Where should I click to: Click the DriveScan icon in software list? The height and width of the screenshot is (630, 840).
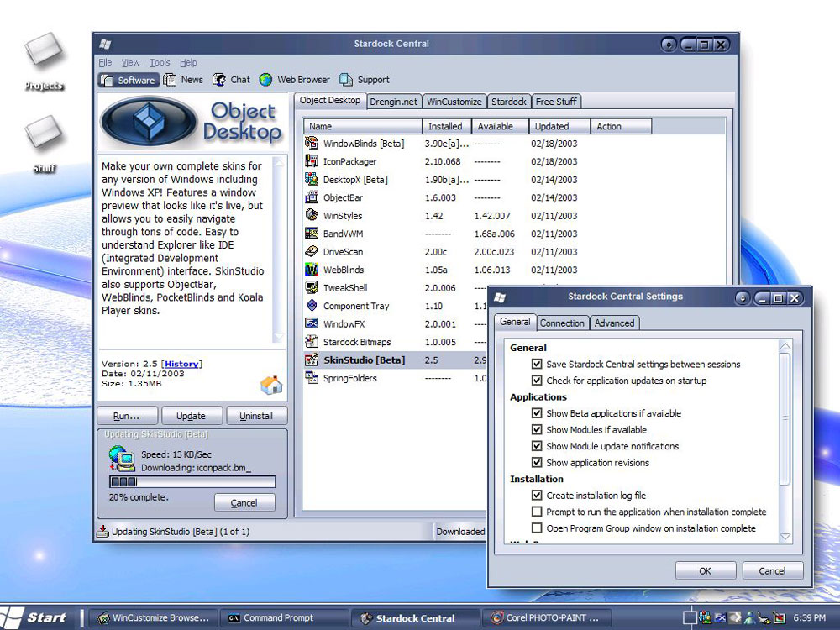pyautogui.click(x=311, y=252)
